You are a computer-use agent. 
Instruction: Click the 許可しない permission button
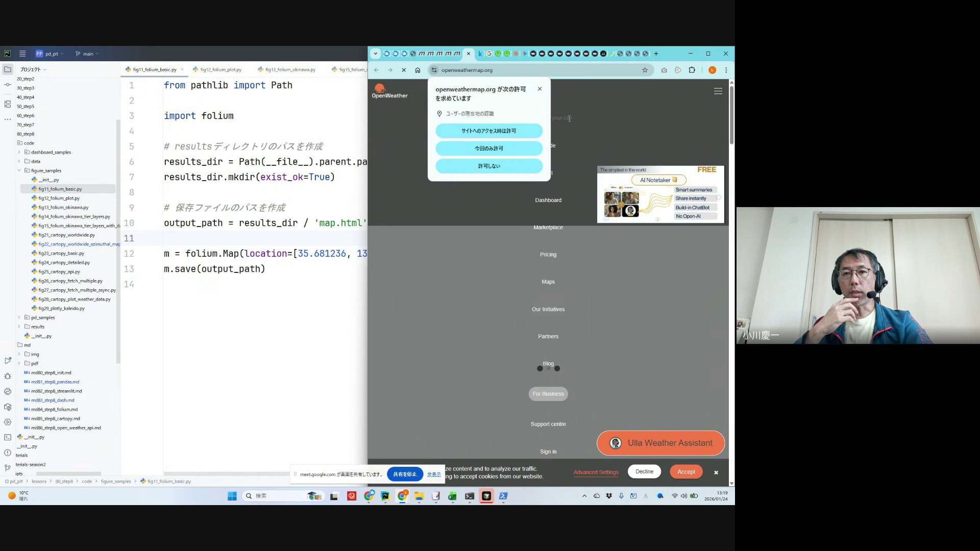[488, 166]
